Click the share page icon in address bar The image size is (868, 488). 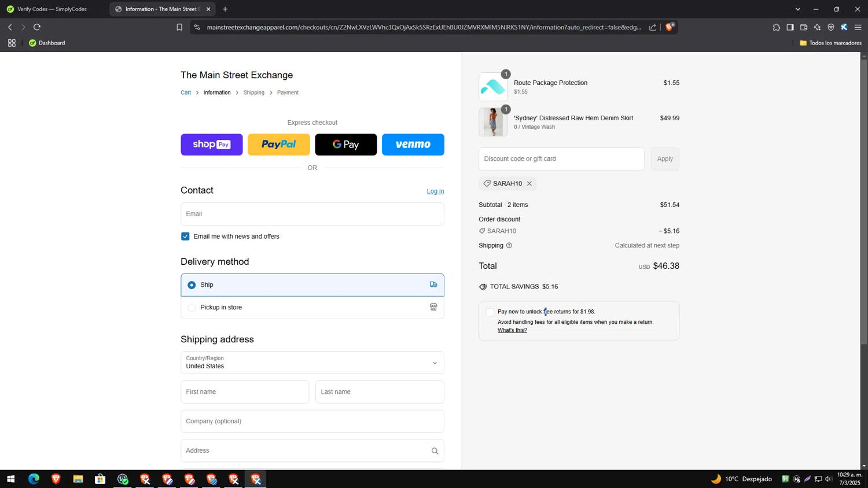[653, 27]
